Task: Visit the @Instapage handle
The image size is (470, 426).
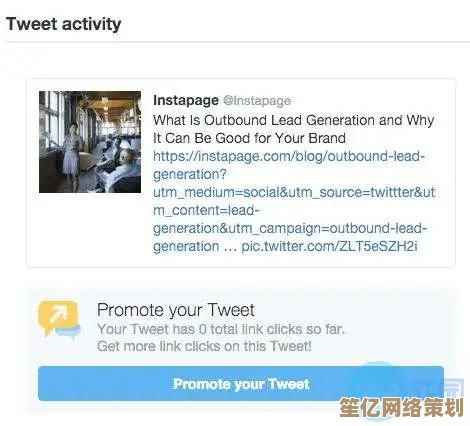Action: (x=257, y=101)
